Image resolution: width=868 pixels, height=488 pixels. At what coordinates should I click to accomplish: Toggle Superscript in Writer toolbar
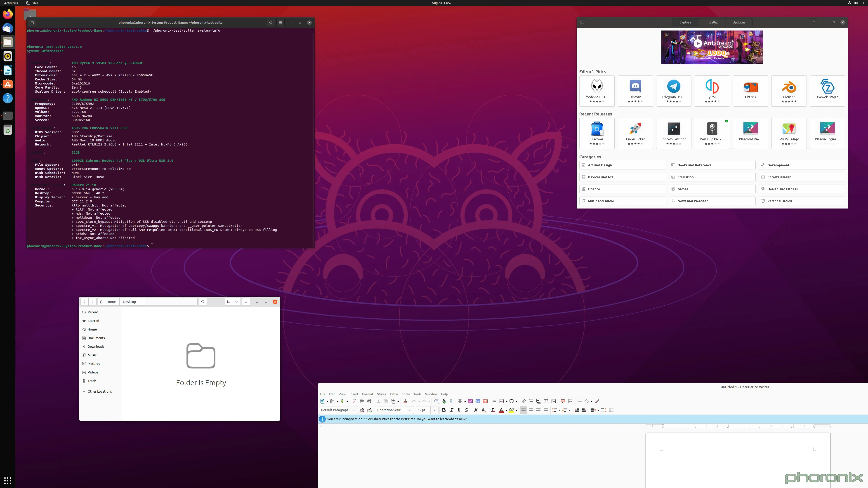tap(476, 410)
